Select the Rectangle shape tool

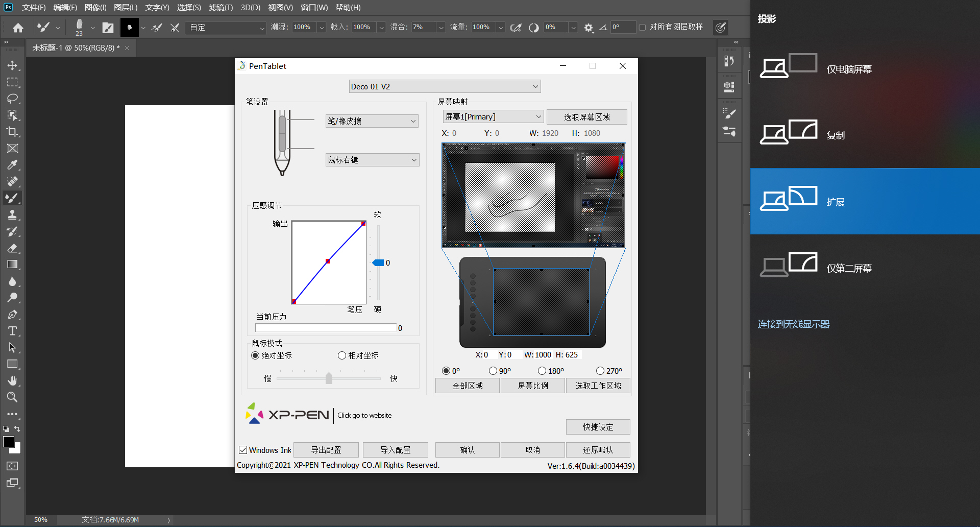12,364
